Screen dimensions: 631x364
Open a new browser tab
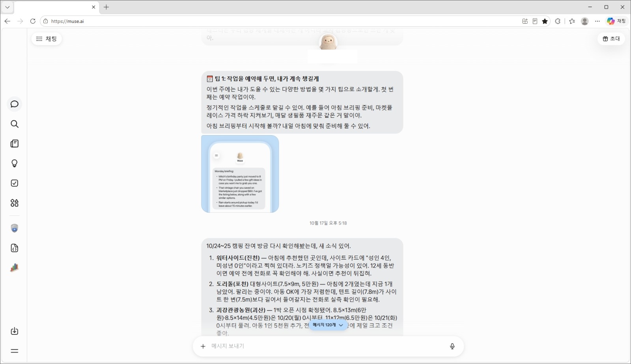[x=106, y=7]
